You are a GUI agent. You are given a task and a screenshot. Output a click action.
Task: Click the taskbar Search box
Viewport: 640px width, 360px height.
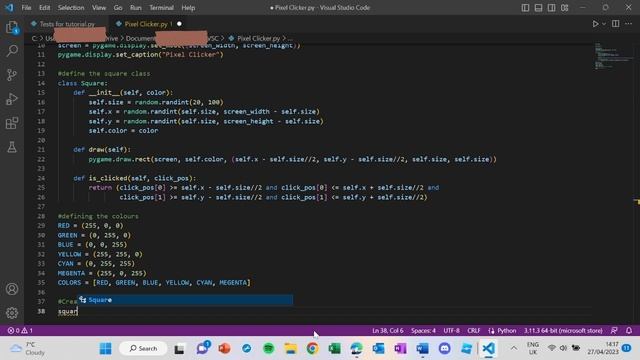[143, 349]
